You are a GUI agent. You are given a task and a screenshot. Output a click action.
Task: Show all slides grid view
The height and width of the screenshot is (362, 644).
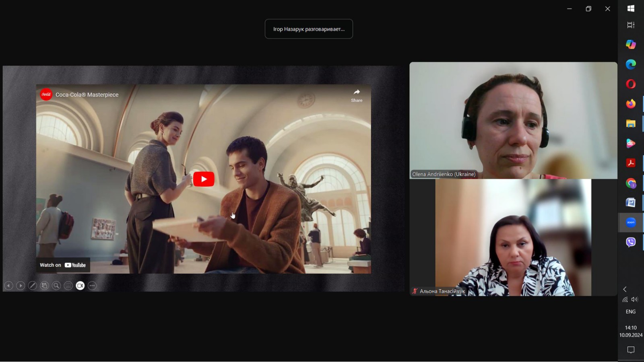click(x=45, y=286)
